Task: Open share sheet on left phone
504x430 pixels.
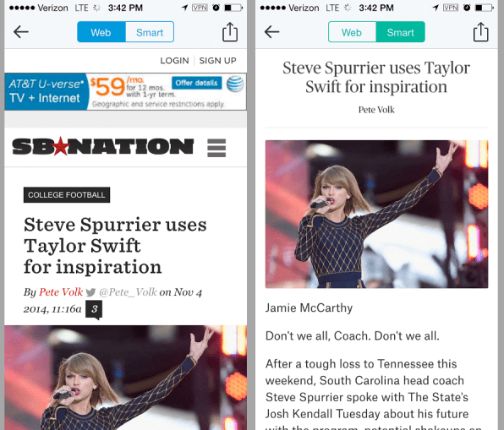Action: pos(230,31)
